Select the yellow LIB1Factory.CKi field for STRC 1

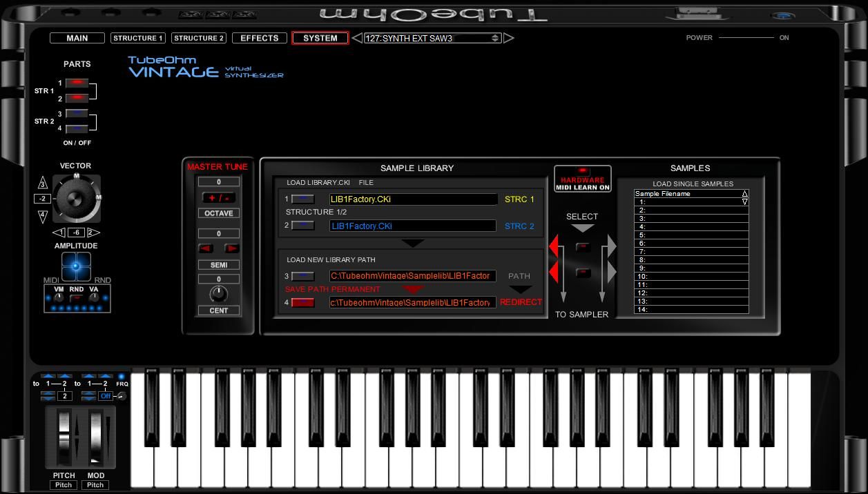tap(413, 199)
